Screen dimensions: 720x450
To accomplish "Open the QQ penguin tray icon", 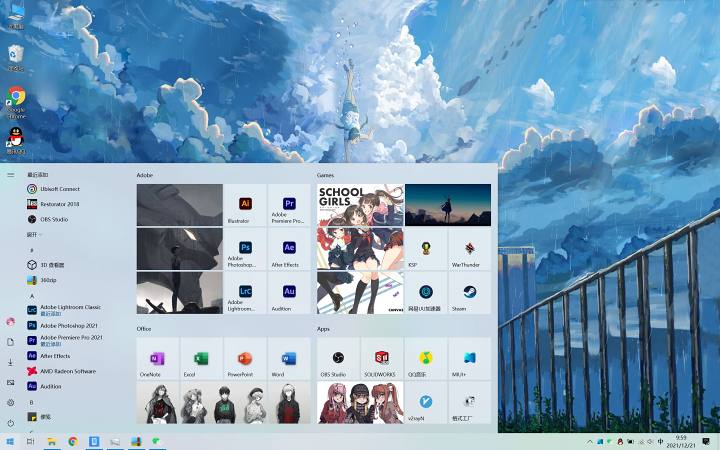I will pos(620,442).
